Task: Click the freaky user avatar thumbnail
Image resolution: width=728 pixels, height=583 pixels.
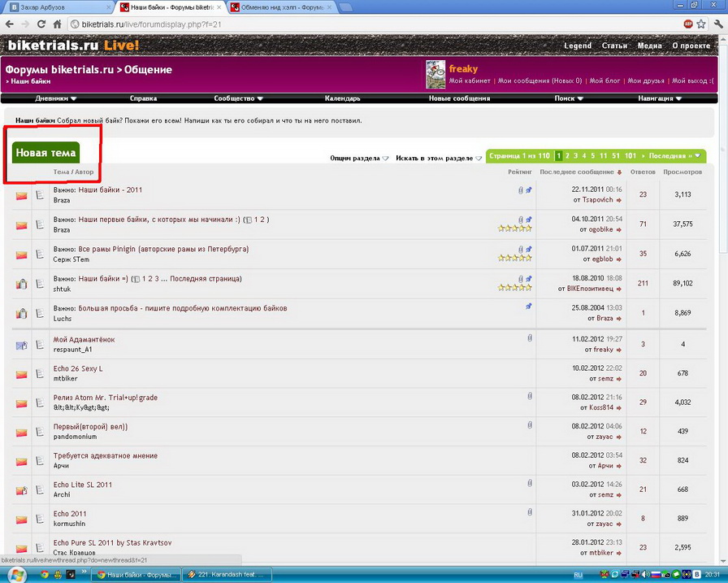Action: coord(435,75)
